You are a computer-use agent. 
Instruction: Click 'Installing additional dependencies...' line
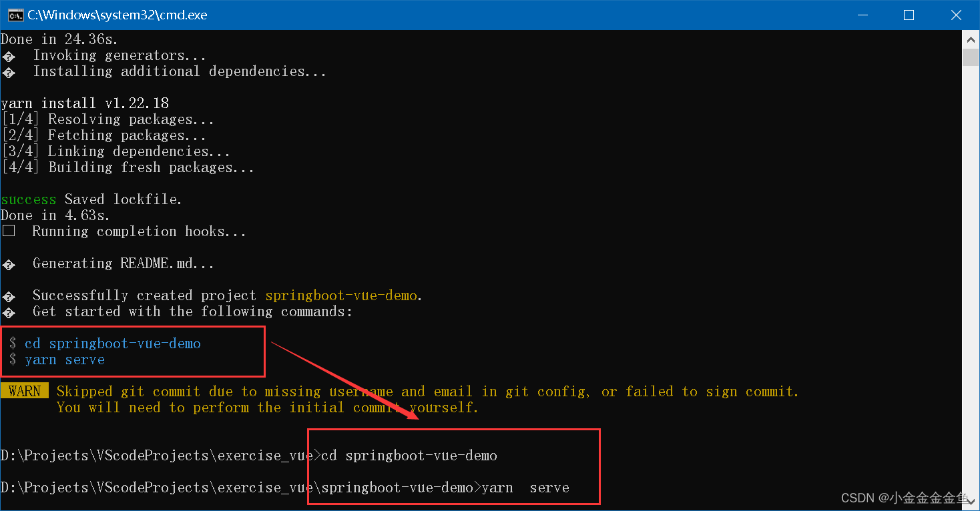pyautogui.click(x=180, y=71)
